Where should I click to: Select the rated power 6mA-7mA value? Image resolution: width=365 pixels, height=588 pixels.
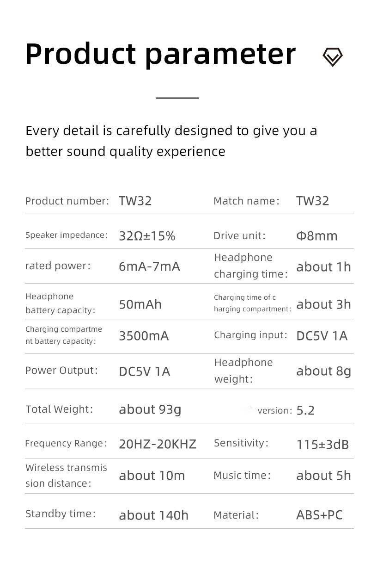149,266
